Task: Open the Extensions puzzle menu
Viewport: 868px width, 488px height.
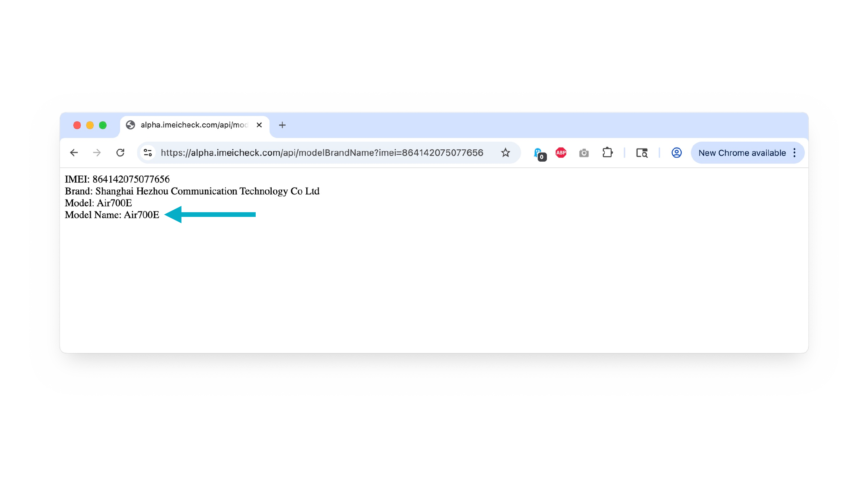Action: coord(608,153)
